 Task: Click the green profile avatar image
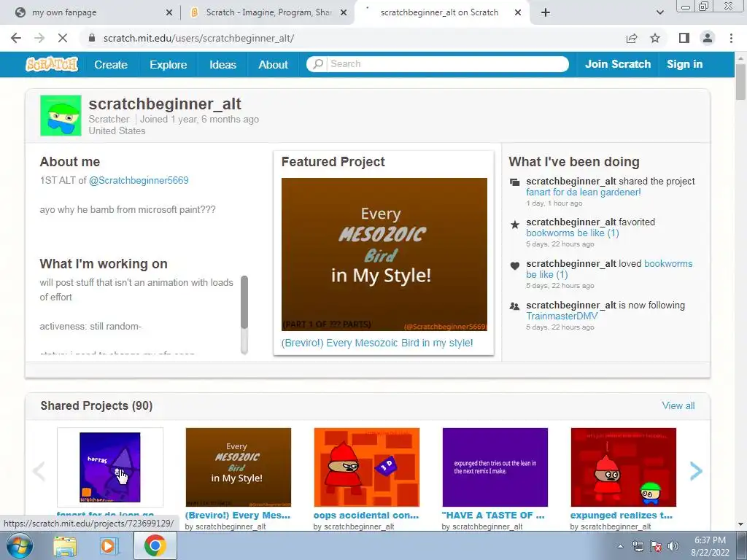click(x=61, y=115)
